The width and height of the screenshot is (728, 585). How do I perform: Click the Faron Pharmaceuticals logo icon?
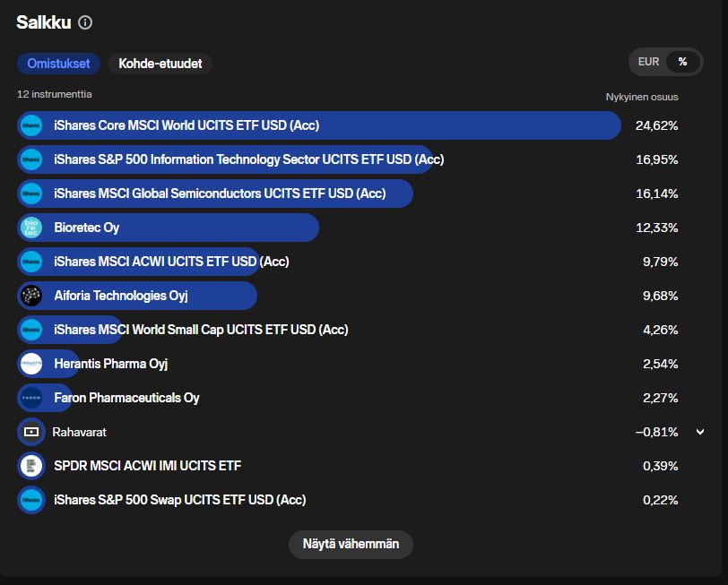point(31,398)
